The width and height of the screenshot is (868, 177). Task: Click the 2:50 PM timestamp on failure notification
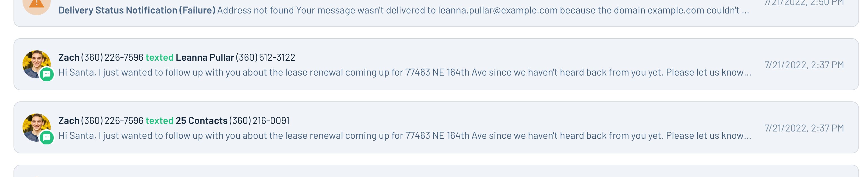pyautogui.click(x=804, y=3)
